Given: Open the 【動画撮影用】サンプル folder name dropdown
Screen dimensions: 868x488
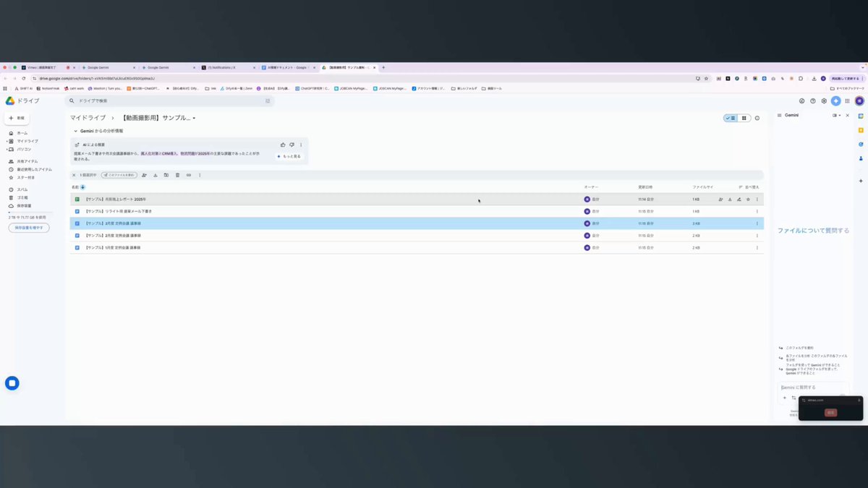Looking at the screenshot, I should [194, 118].
